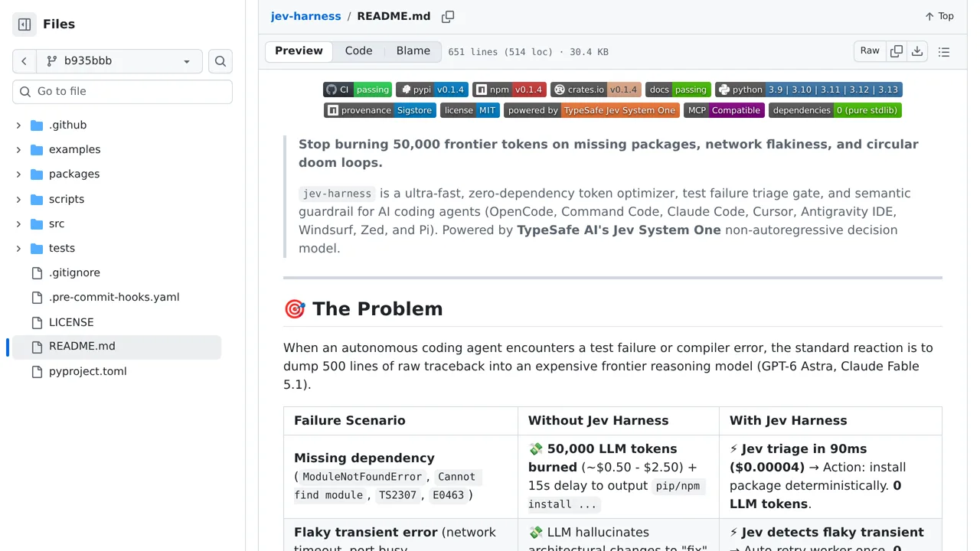Screen dimensions: 980x551
Task: Open the dependencies pure stdlib badge
Action: click(x=835, y=110)
